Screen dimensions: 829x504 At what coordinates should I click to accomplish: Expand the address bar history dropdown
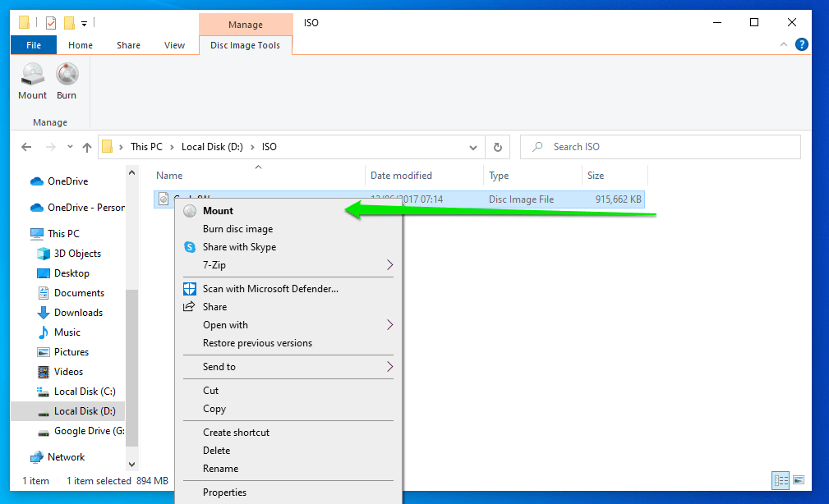(473, 148)
